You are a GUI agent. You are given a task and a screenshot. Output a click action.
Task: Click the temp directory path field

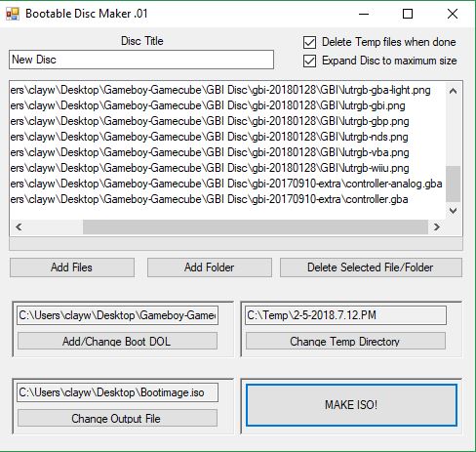345,315
